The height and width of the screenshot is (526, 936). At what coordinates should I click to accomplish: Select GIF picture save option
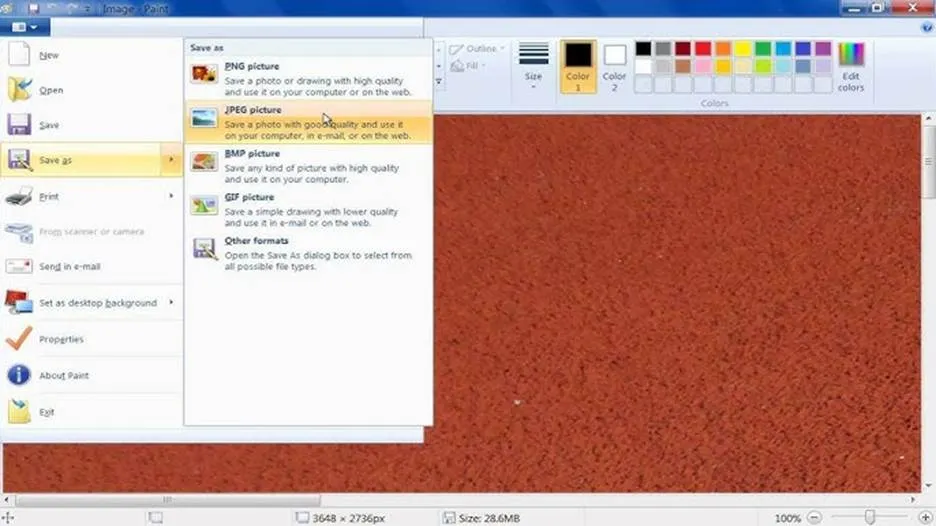tap(309, 209)
